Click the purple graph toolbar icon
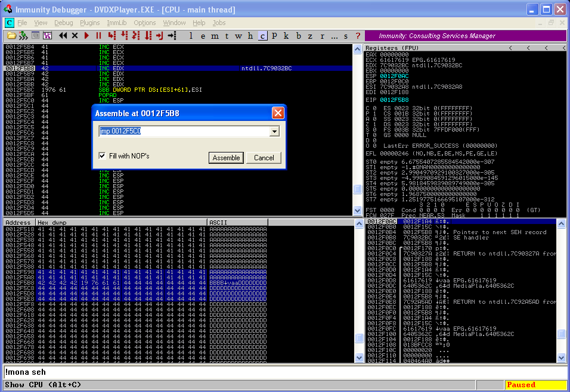 (47, 36)
